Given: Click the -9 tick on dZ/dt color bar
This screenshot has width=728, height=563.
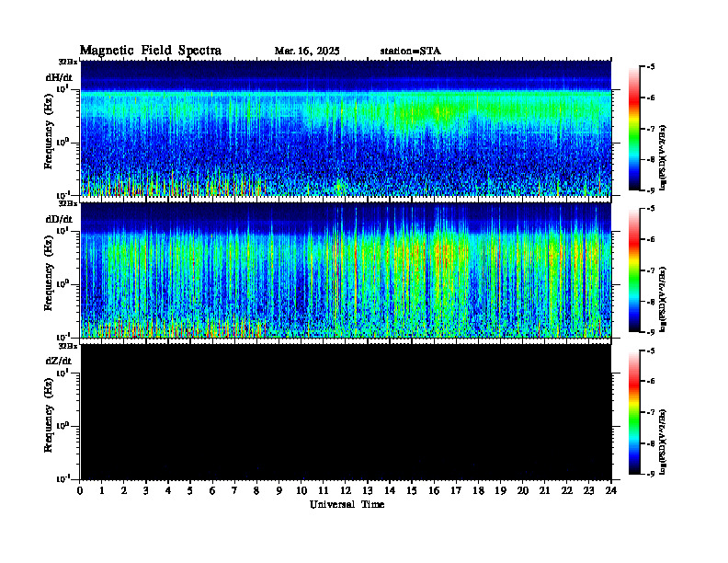Looking at the screenshot, I should [651, 474].
